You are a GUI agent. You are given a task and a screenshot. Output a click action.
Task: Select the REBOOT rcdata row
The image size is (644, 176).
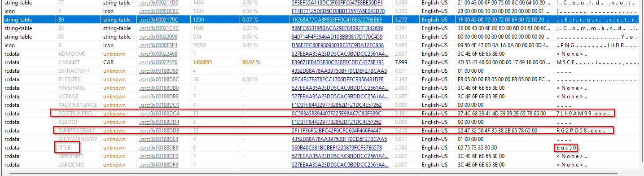coord(322,122)
